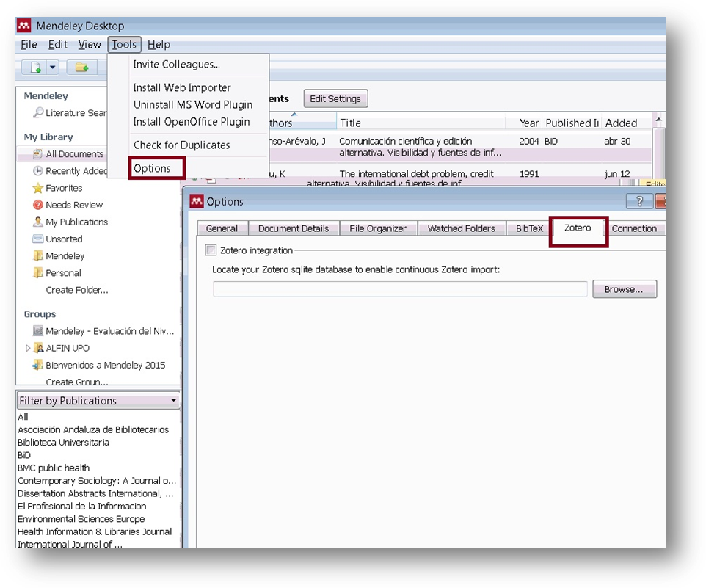Click the Zotero database path field
Screen dimensions: 706x588
(x=400, y=289)
